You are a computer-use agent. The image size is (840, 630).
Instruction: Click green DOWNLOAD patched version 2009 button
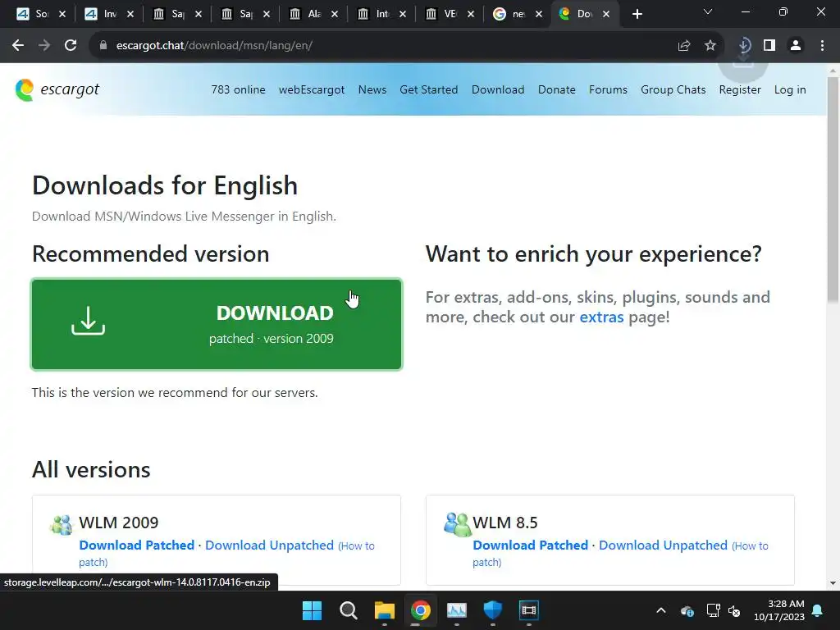217,324
